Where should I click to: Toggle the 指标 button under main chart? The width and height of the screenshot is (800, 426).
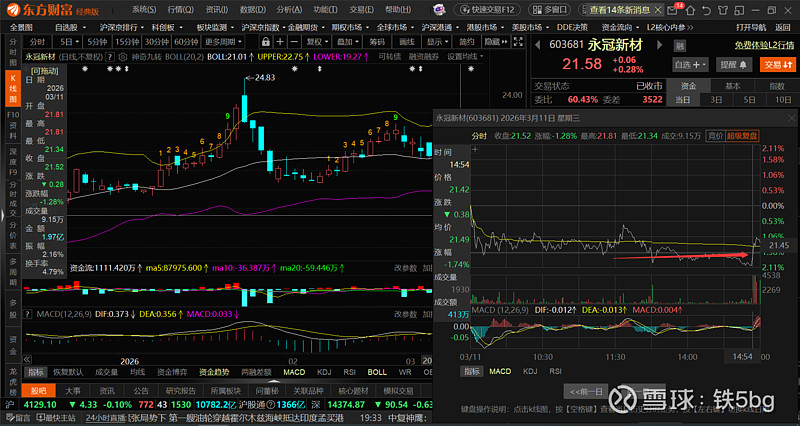point(36,372)
